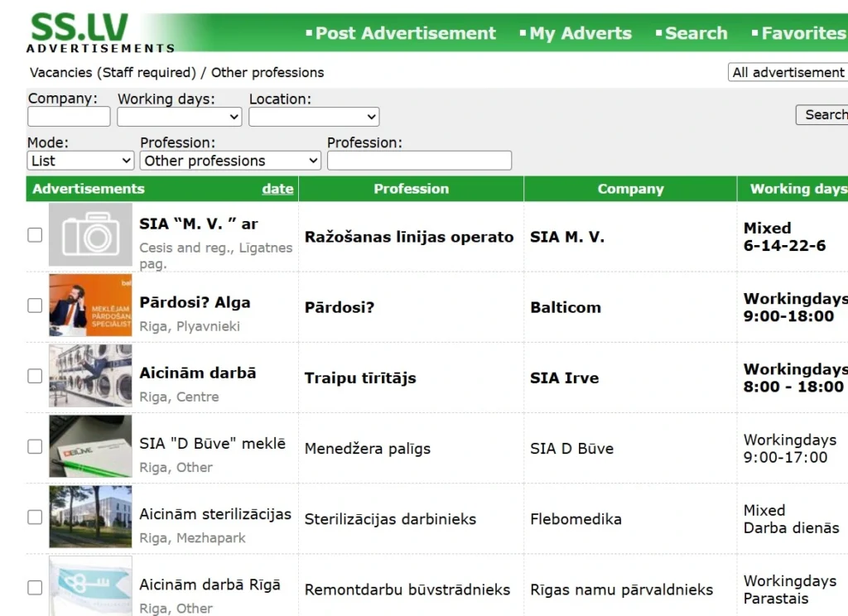Open the ad titled Pārdosi? Alga
Viewport: 848px width, 616px height.
coord(195,302)
